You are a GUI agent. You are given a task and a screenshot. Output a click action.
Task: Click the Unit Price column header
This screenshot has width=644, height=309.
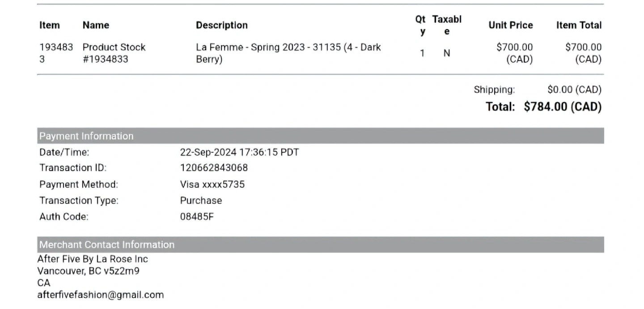click(x=511, y=26)
